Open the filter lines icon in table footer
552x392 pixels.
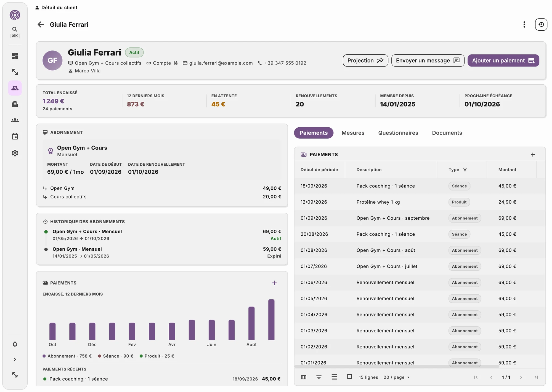[319, 377]
